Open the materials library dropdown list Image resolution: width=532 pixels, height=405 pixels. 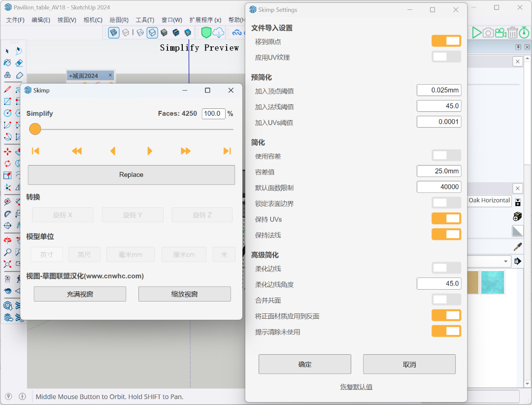point(505,261)
